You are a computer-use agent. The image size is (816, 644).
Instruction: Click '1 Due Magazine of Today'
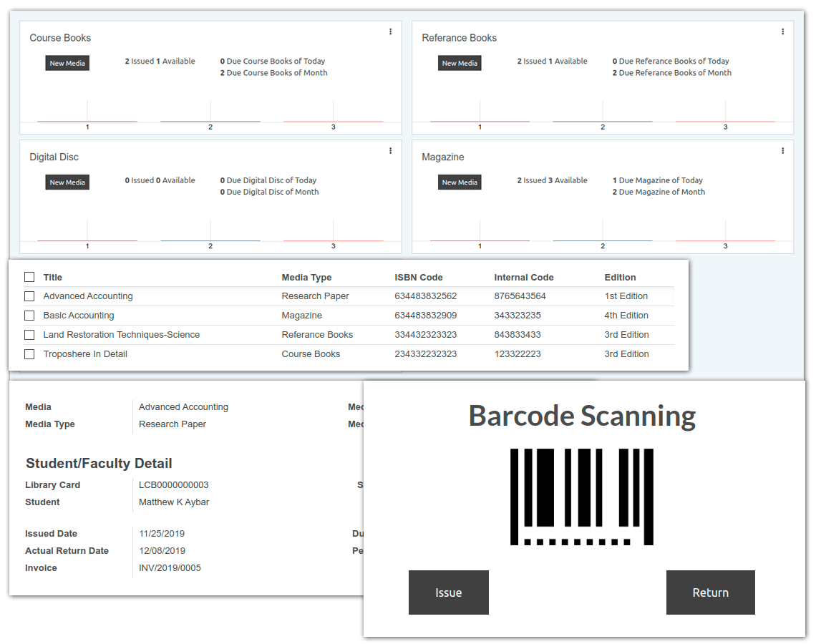click(x=657, y=180)
